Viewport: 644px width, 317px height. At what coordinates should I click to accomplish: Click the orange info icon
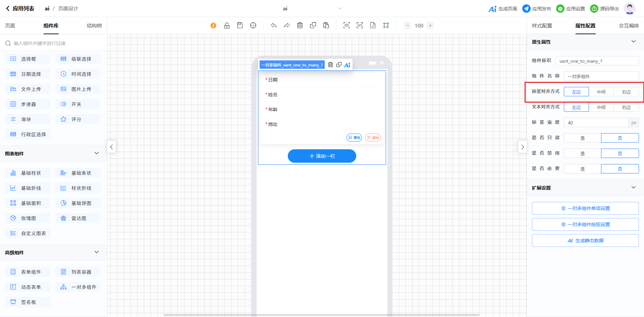tap(213, 25)
